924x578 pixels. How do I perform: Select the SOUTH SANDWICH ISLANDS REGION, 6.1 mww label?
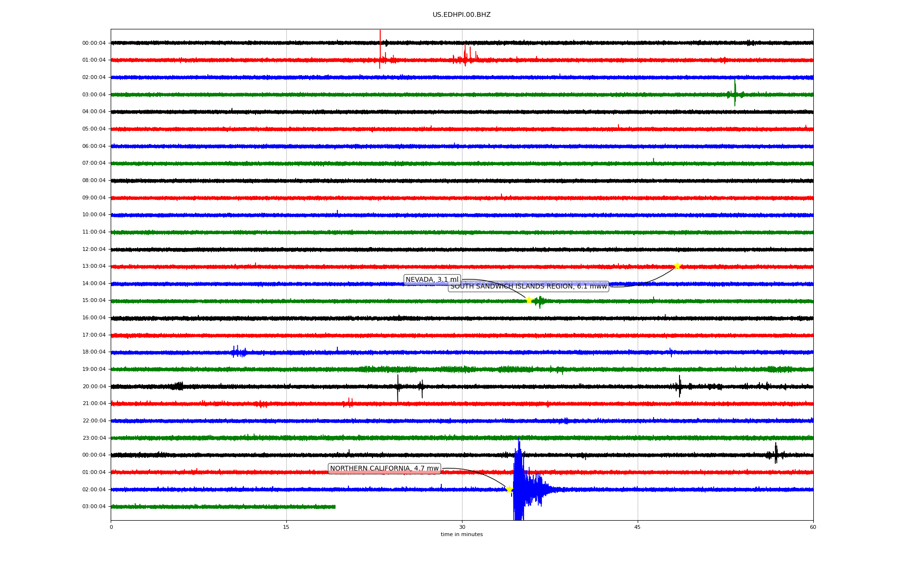(528, 287)
